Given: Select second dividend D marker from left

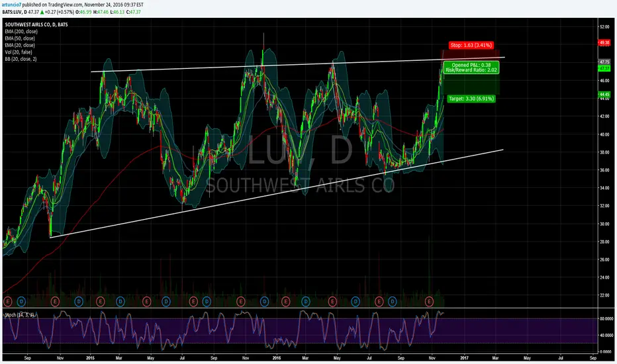Looking at the screenshot, I should pyautogui.click(x=79, y=302).
